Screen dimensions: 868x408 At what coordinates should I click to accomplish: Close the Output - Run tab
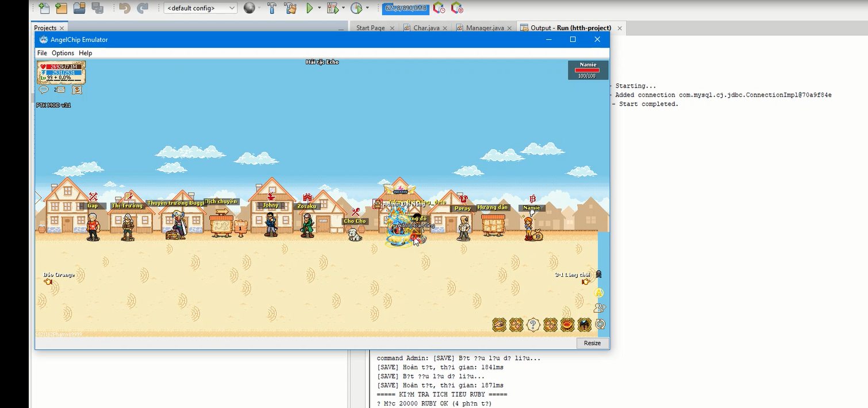619,28
